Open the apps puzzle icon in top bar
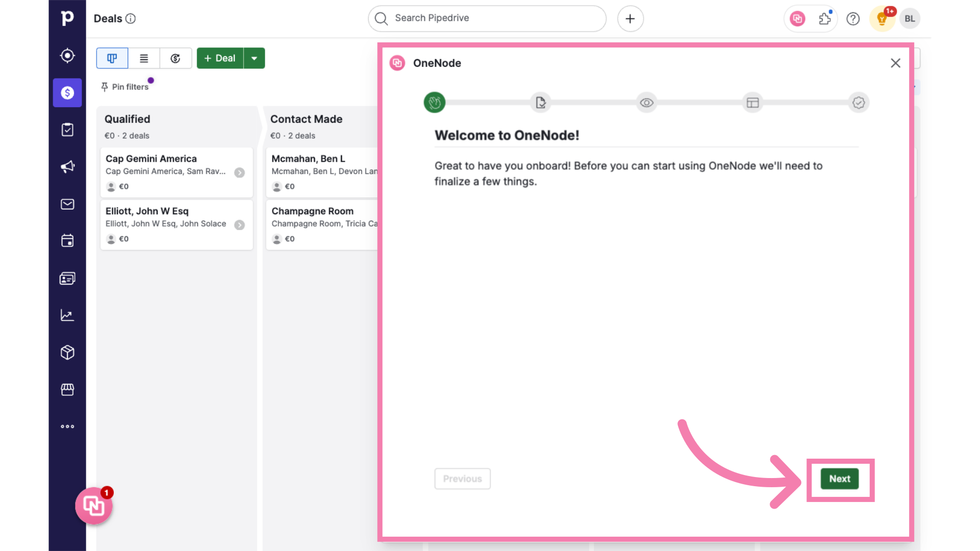980x551 pixels. 825,19
